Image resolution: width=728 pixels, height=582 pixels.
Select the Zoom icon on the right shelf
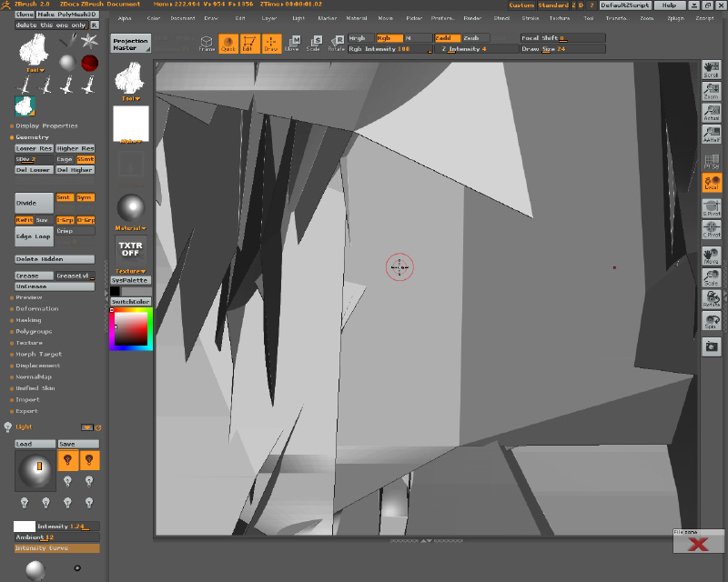[x=713, y=92]
